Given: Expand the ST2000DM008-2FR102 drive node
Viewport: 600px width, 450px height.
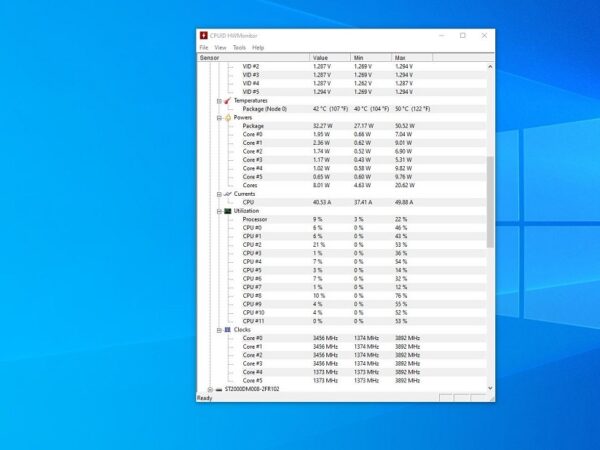Looking at the screenshot, I should click(210, 390).
